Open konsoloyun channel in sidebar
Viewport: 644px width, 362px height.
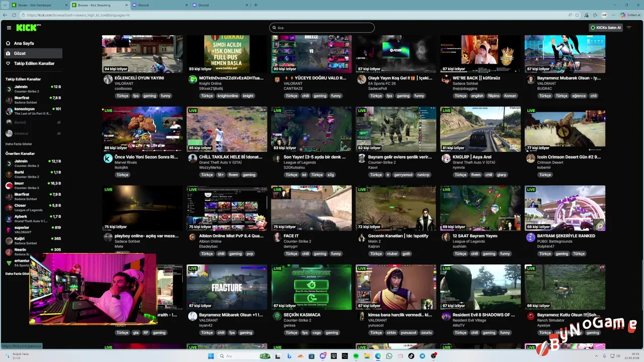(33, 111)
